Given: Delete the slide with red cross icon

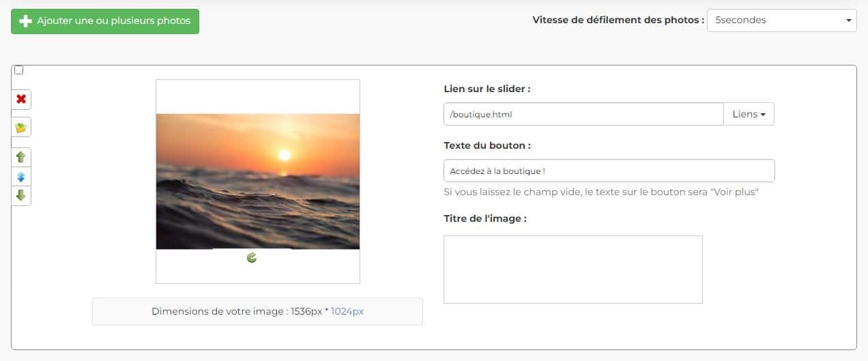Looking at the screenshot, I should pyautogui.click(x=21, y=100).
